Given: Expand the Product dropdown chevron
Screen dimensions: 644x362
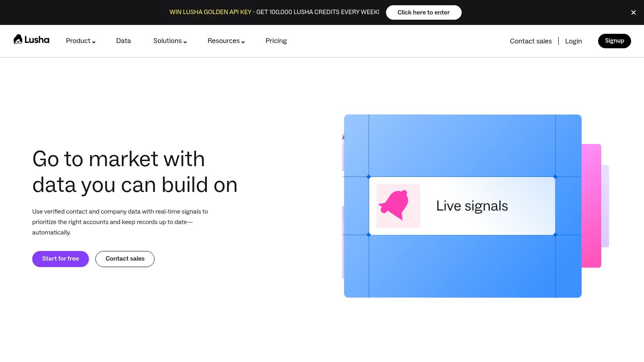Looking at the screenshot, I should click(x=94, y=42).
